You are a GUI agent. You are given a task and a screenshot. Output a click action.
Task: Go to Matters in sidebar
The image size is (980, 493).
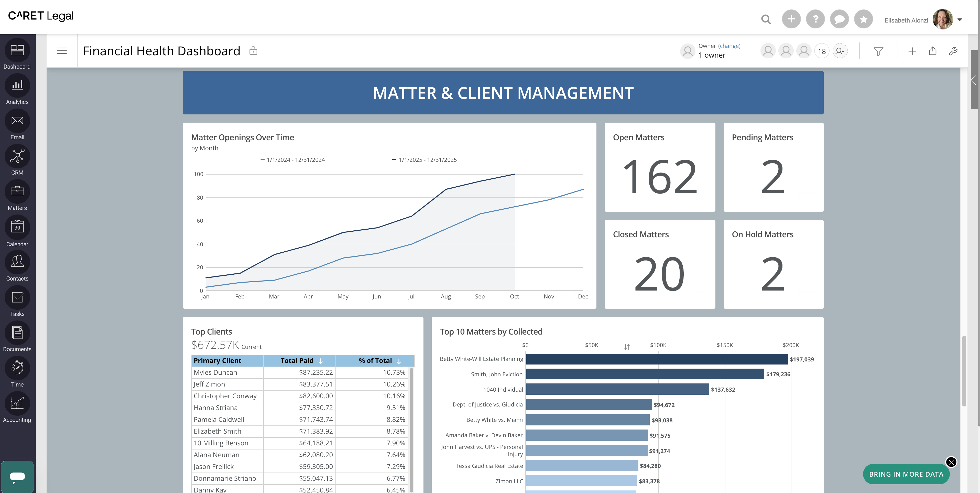17,192
